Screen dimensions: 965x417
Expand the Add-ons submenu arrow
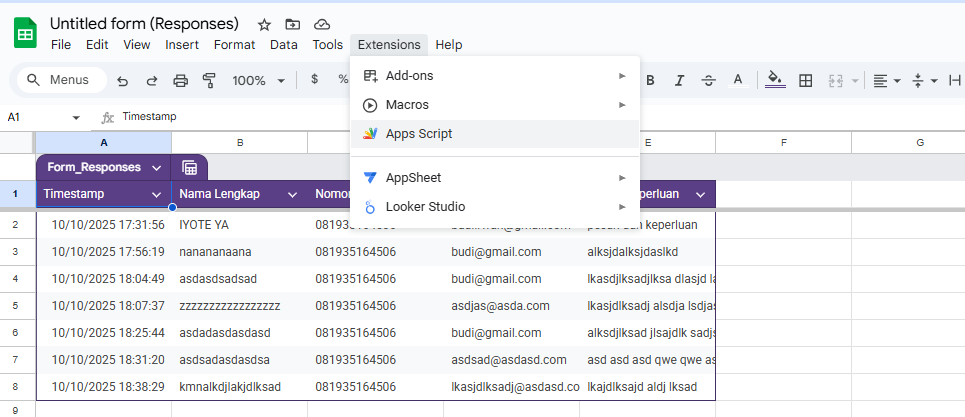(622, 76)
